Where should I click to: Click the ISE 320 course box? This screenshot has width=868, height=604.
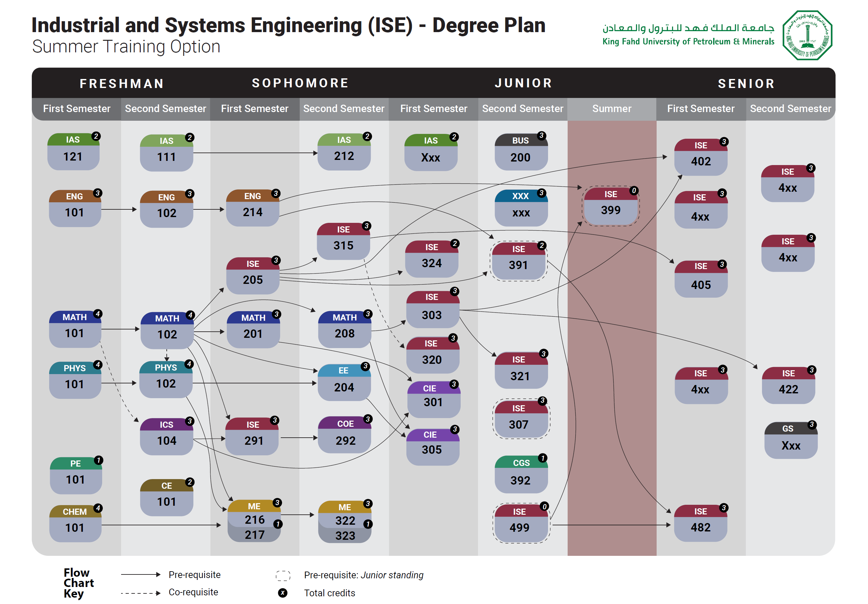point(432,355)
